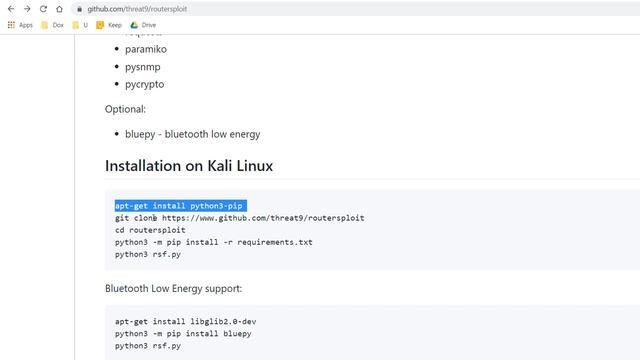Click highlighted 'apt-get install python3-pip' line
The image size is (640, 360).
[x=180, y=206]
